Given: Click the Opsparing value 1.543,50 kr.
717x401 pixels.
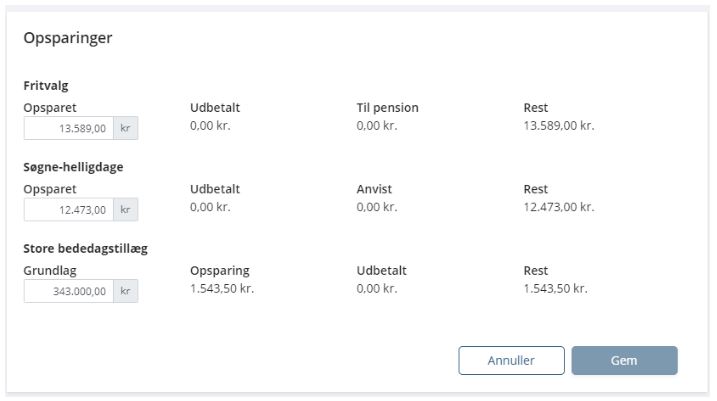Looking at the screenshot, I should (222, 289).
